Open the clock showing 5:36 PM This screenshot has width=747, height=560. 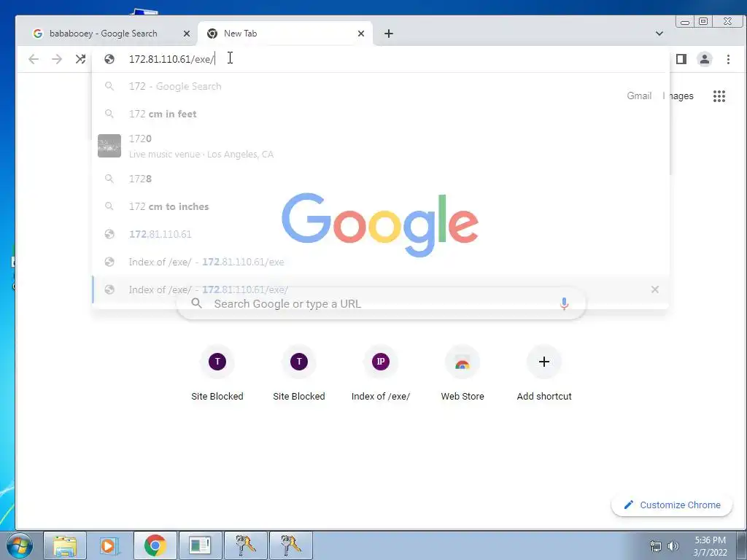coord(710,546)
